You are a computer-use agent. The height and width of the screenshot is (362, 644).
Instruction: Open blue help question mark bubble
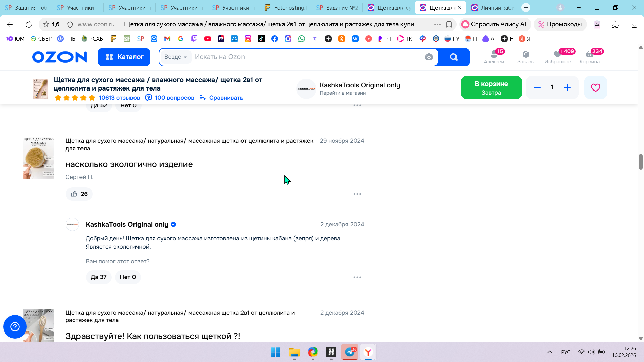click(15, 326)
